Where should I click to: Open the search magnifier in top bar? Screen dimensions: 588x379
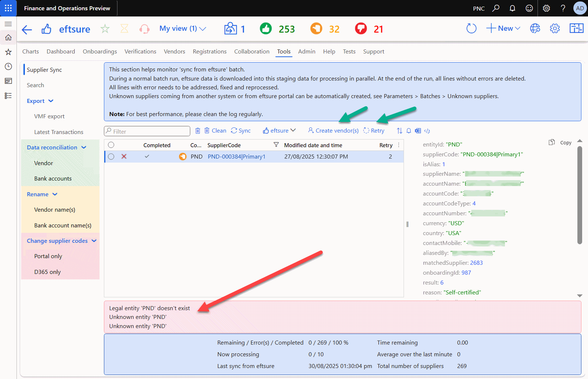click(496, 8)
